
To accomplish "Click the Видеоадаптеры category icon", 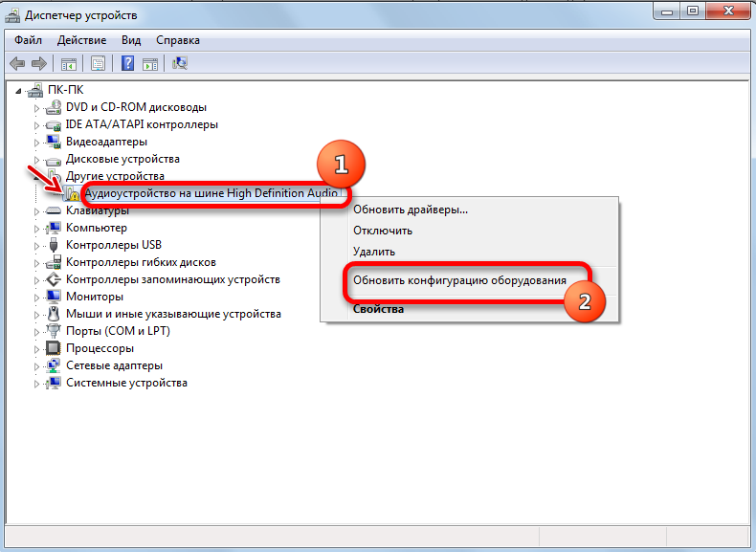I will pyautogui.click(x=53, y=142).
